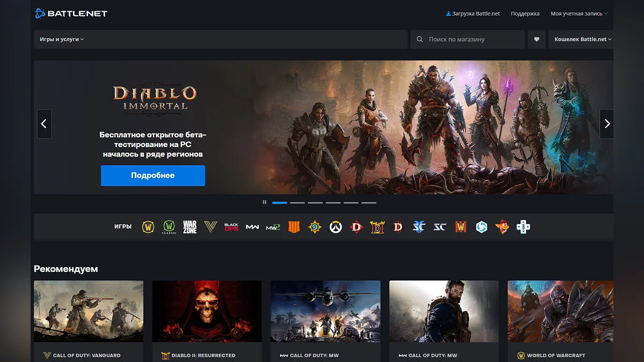This screenshot has width=644, height=362.
Task: Select the StarCraft II icon
Action: tap(419, 227)
